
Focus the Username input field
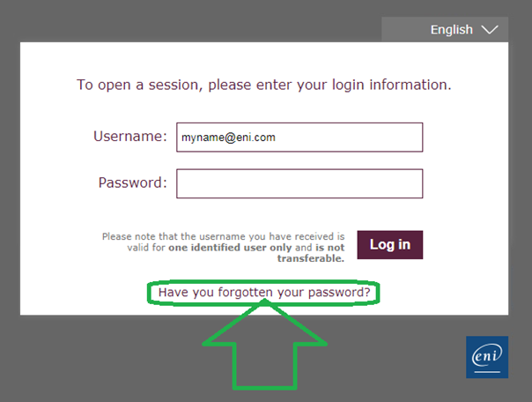pyautogui.click(x=299, y=138)
